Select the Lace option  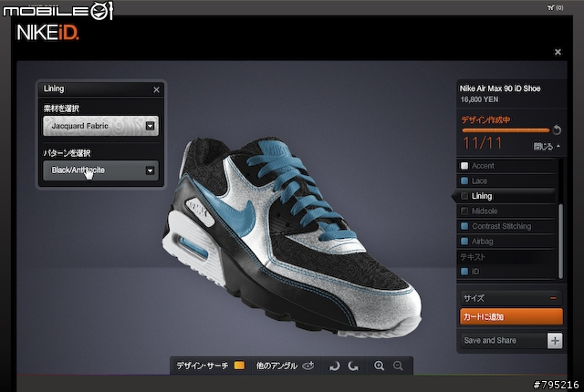tap(506, 181)
